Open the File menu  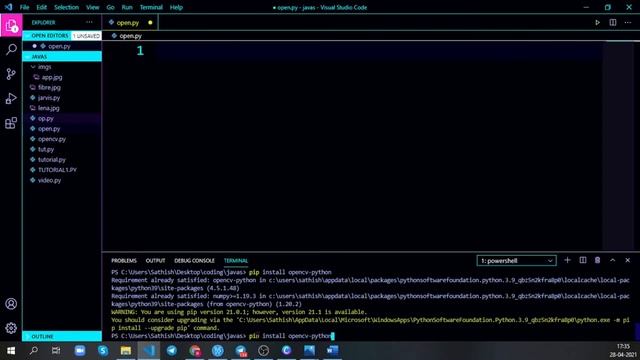click(24, 7)
